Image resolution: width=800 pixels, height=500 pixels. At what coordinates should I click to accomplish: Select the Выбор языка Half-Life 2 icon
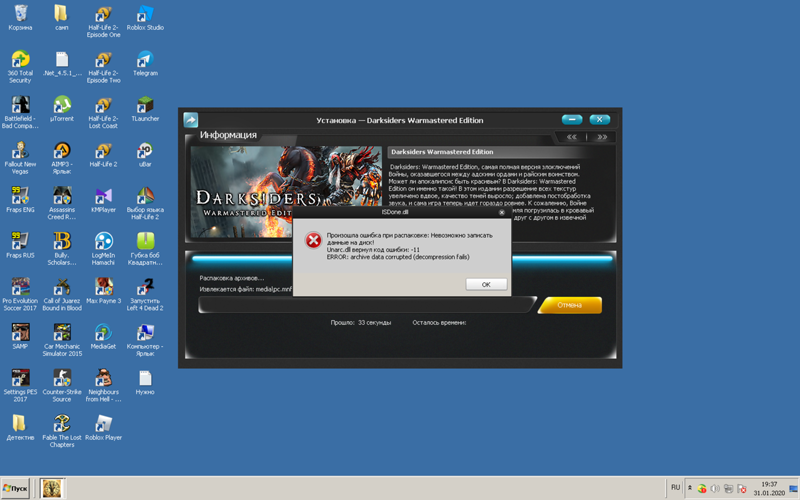[145, 203]
